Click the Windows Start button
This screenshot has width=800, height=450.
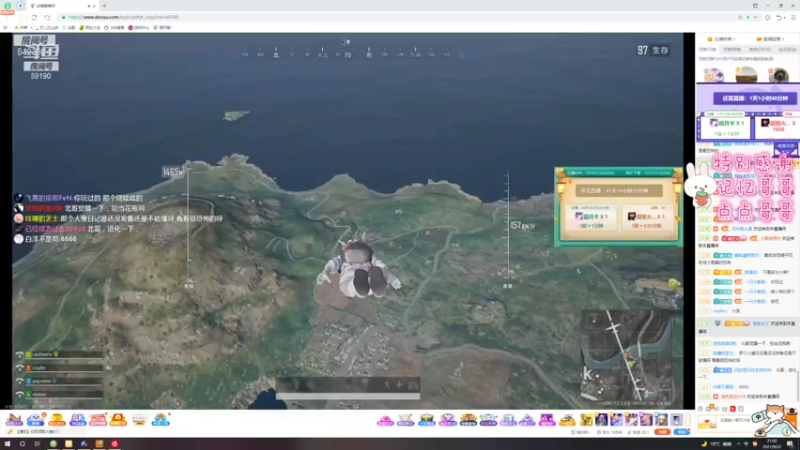point(7,444)
